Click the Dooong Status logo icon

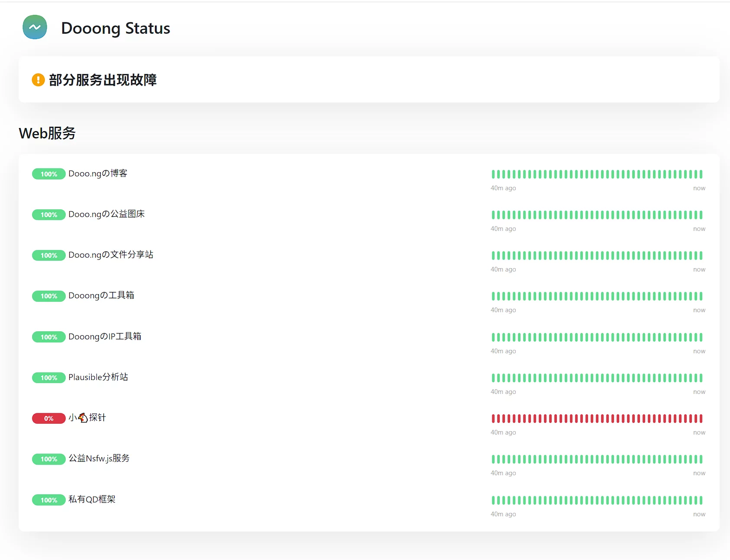point(35,27)
